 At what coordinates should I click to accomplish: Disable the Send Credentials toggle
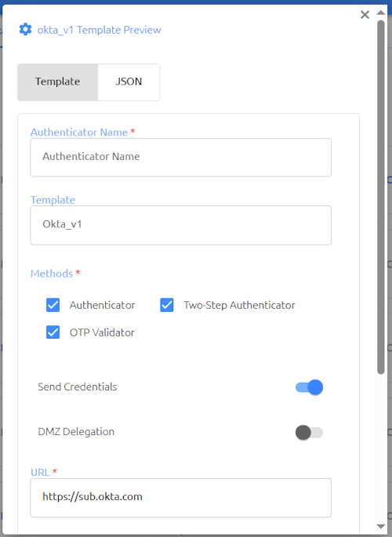tap(309, 387)
